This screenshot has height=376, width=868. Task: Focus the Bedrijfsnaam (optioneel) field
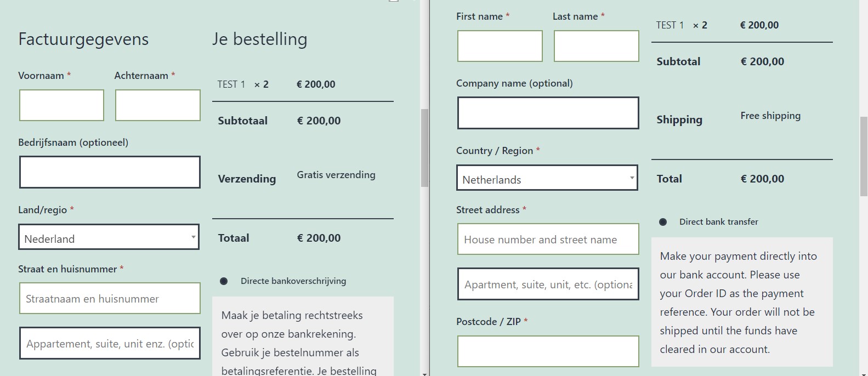coord(110,172)
